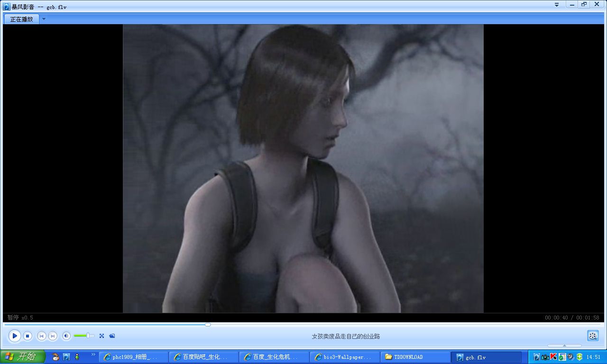Click the 暴风影音 icon in the system tray

pyautogui.click(x=537, y=357)
